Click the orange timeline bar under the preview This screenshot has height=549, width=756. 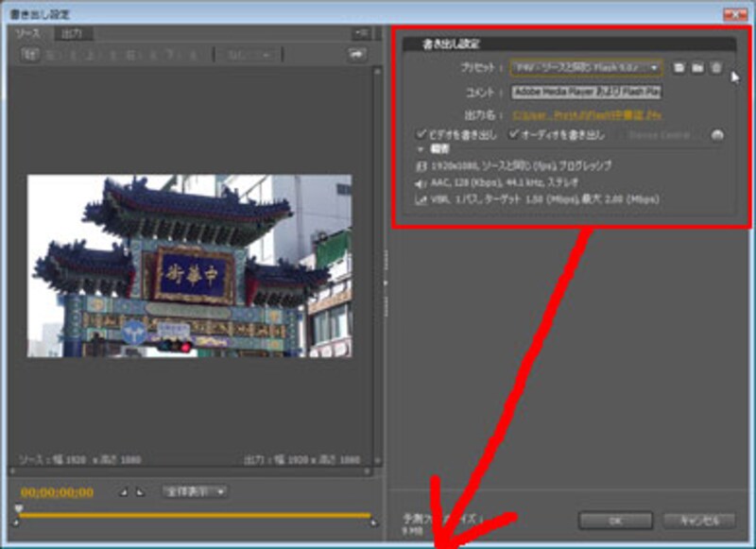tap(195, 516)
